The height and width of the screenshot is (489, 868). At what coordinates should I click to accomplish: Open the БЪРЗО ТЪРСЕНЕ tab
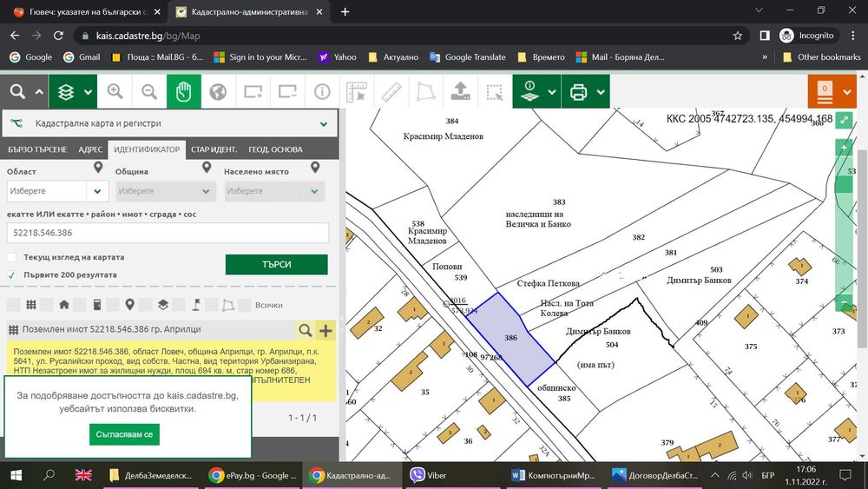pyautogui.click(x=37, y=149)
